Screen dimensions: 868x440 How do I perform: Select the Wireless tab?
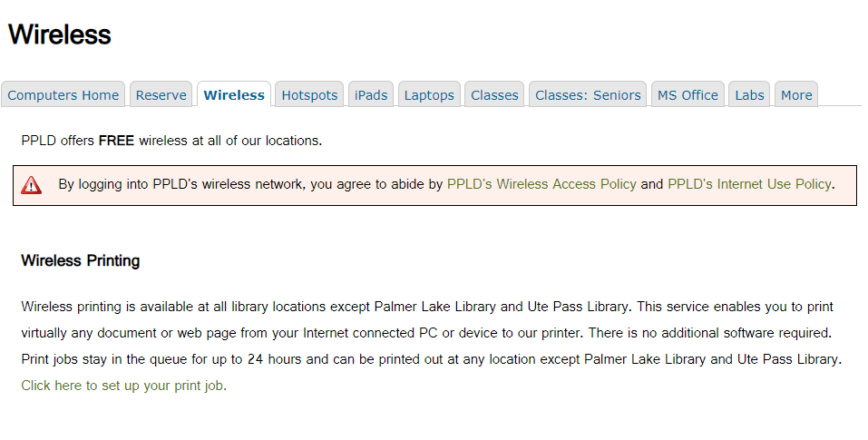[x=234, y=95]
